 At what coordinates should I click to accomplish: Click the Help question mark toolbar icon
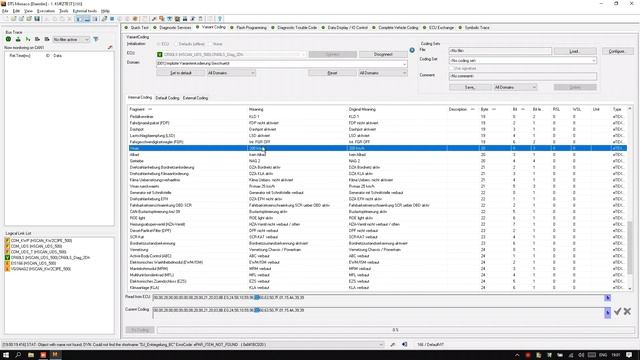220,19
